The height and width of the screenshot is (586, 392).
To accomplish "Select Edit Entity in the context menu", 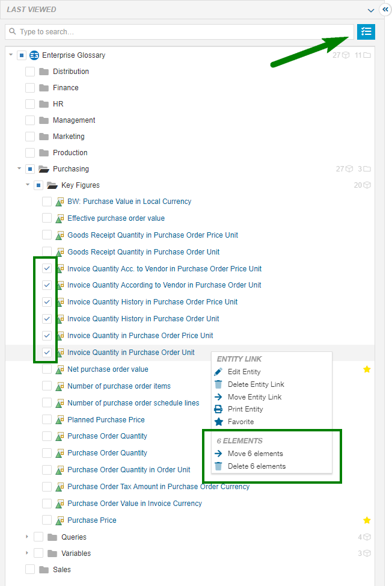I will (x=244, y=372).
